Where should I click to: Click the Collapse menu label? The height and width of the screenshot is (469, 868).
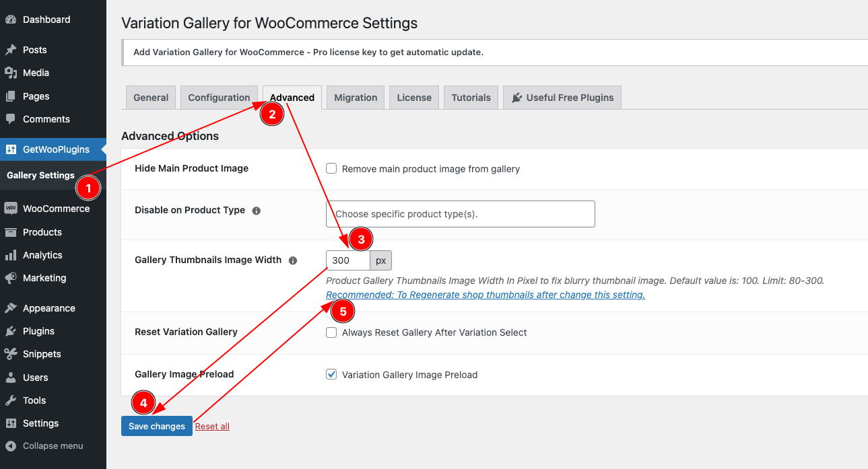click(53, 446)
